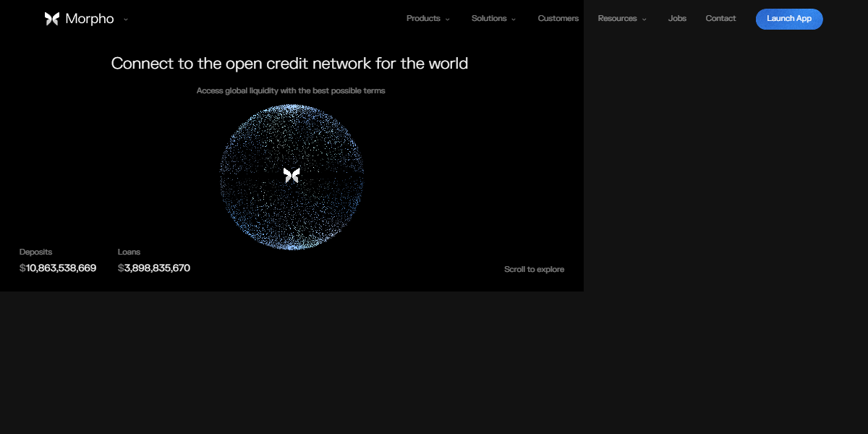Visit the Jobs page
This screenshot has height=434, width=868.
[x=677, y=19]
